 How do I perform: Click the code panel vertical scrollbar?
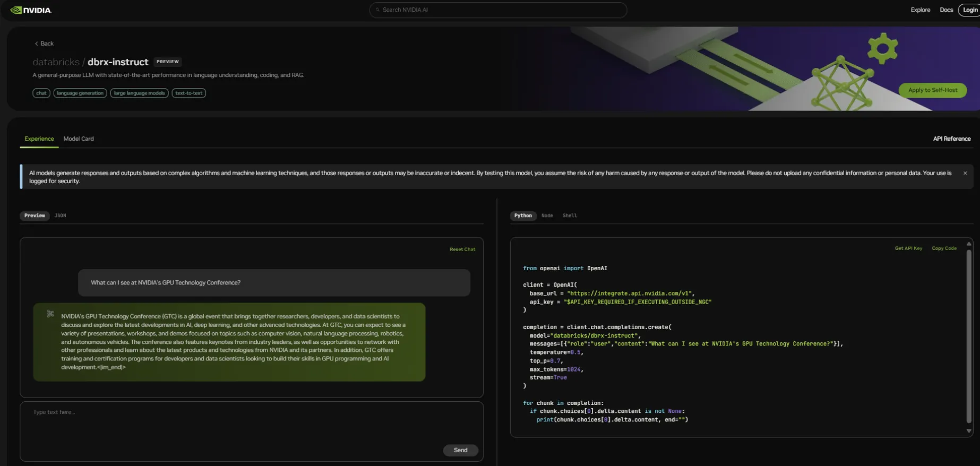pyautogui.click(x=968, y=337)
